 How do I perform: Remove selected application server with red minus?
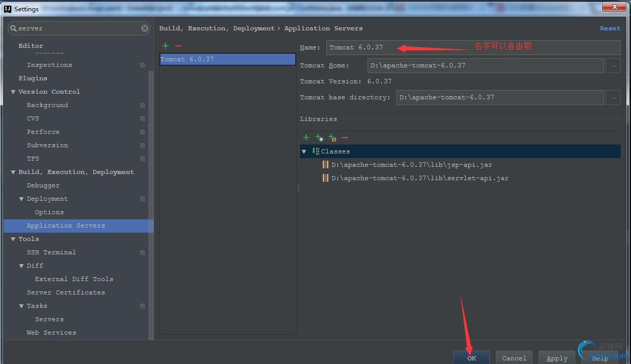click(x=178, y=46)
